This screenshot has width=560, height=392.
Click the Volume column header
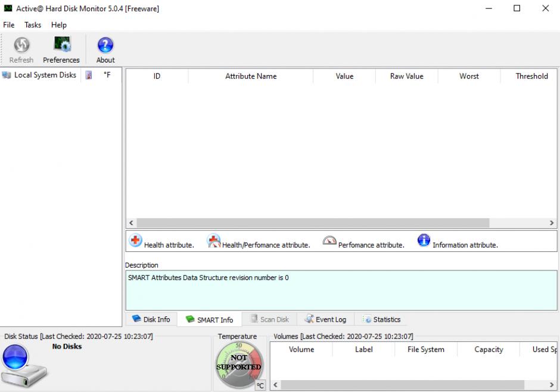301,349
